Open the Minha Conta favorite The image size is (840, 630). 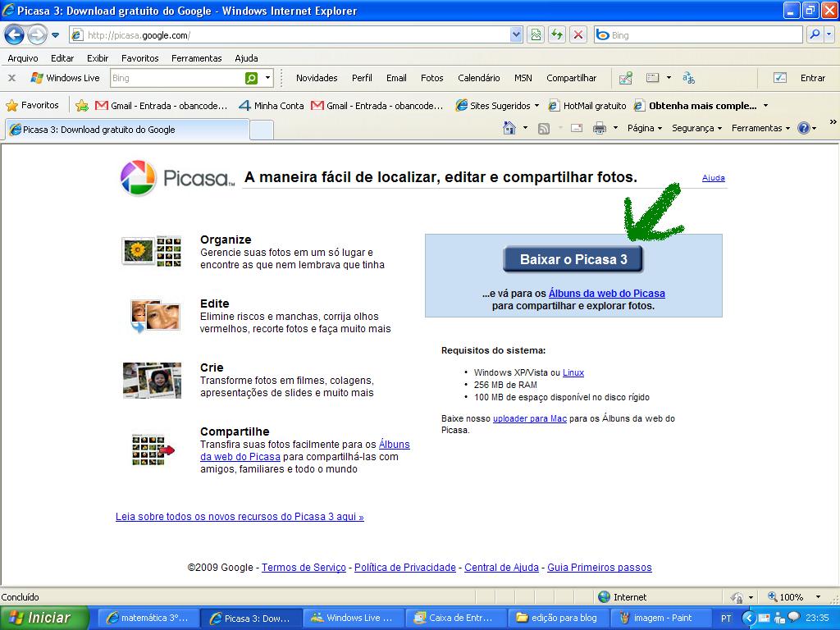click(x=272, y=106)
